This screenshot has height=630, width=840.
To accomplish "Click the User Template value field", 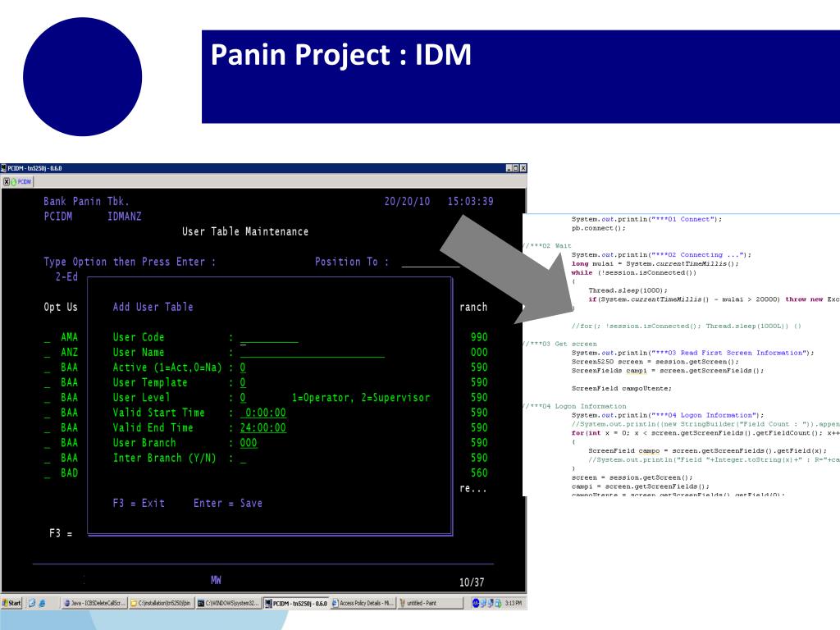I will pyautogui.click(x=243, y=382).
